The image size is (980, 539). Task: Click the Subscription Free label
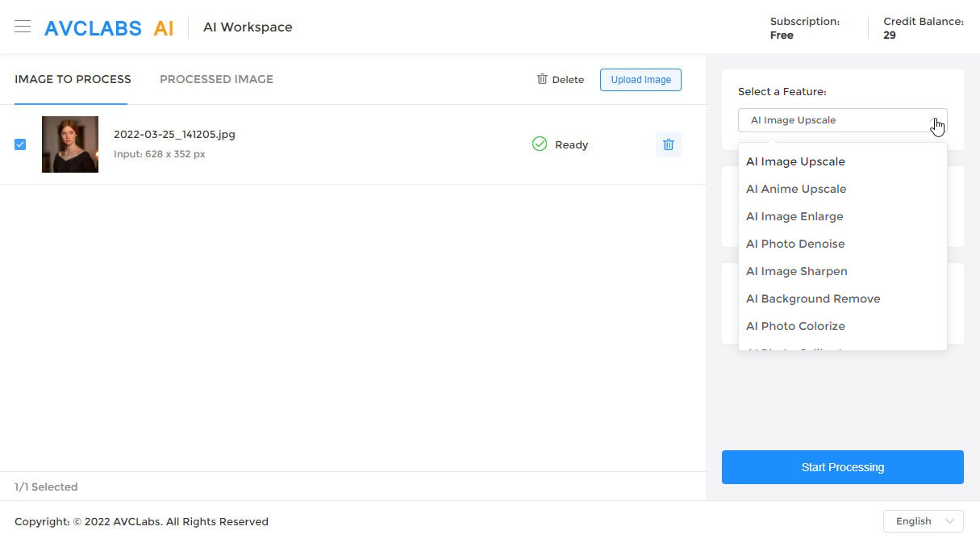click(x=805, y=28)
